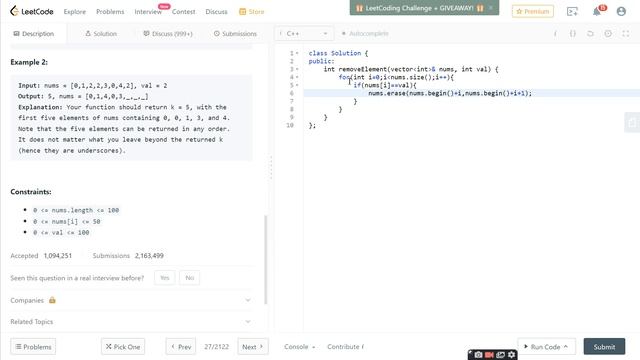Viewport: 640px width, 360px height.
Task: Click the Run Code button
Action: [x=547, y=347]
